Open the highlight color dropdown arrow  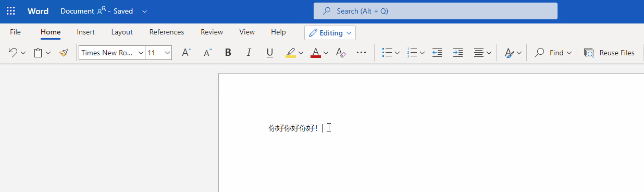[301, 53]
